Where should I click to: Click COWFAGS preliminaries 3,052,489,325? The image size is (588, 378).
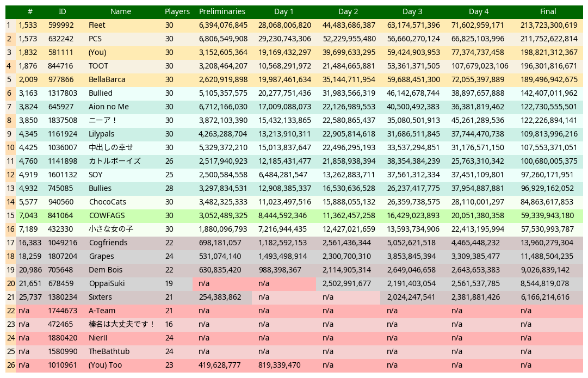click(x=223, y=215)
